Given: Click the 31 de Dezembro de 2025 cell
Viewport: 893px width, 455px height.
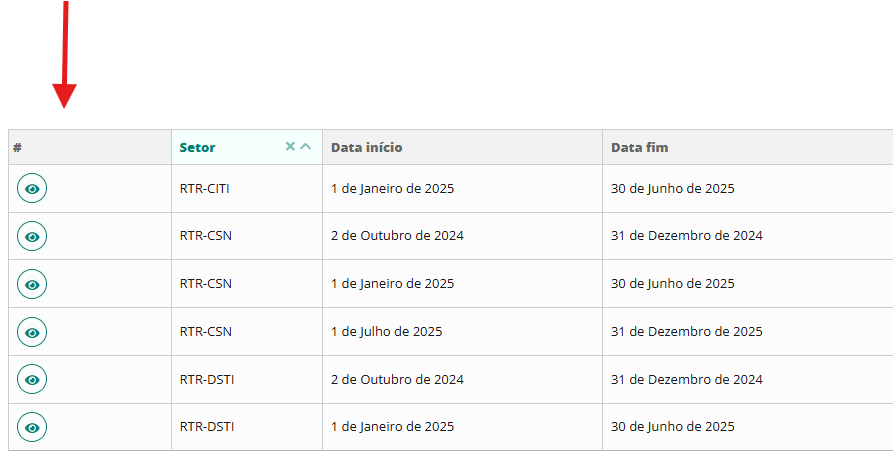Looking at the screenshot, I should [686, 332].
